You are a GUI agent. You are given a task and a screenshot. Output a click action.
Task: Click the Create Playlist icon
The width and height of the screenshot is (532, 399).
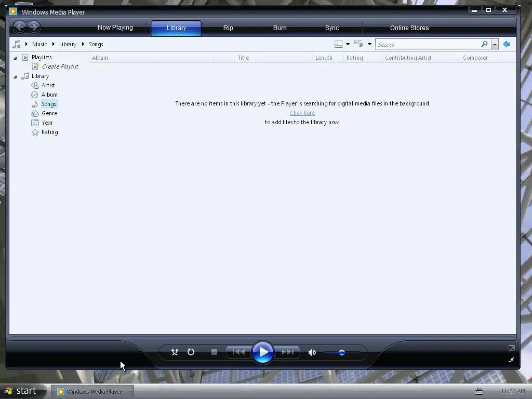tap(35, 66)
